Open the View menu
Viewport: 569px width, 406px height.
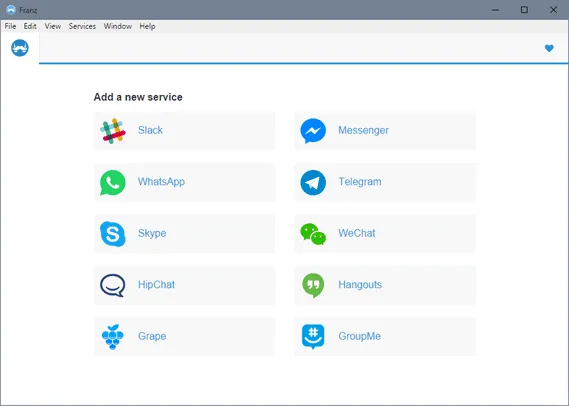click(x=53, y=26)
